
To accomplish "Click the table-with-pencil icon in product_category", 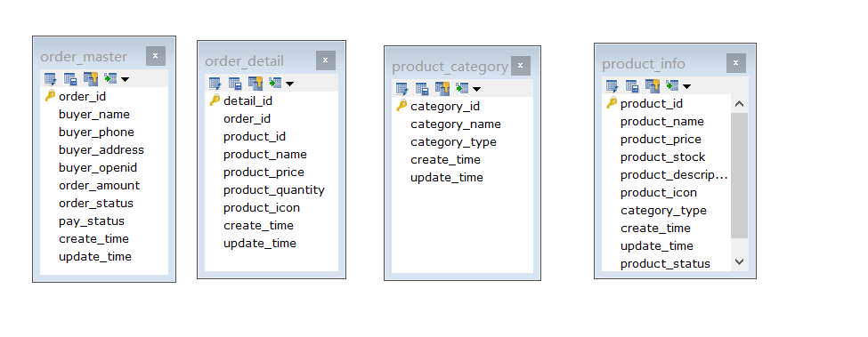I will tap(402, 88).
